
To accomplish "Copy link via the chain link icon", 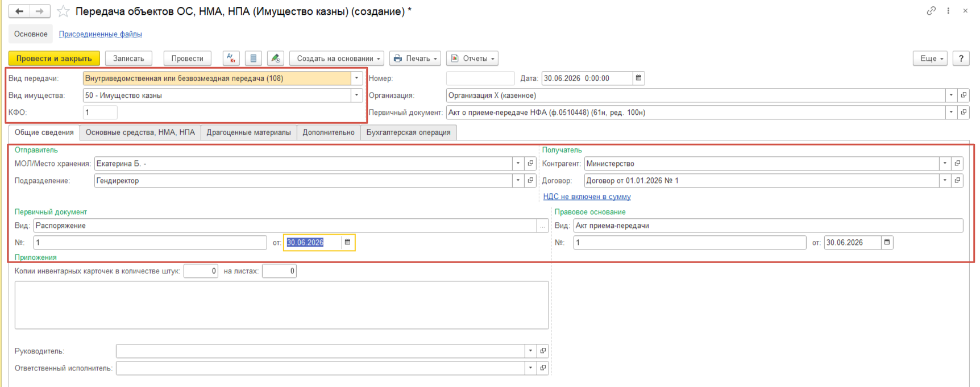I will 931,11.
